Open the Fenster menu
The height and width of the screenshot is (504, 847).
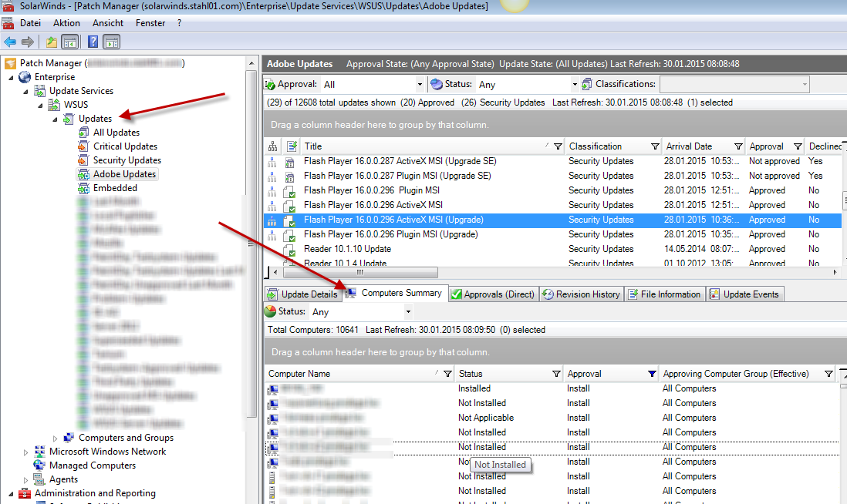tap(150, 23)
